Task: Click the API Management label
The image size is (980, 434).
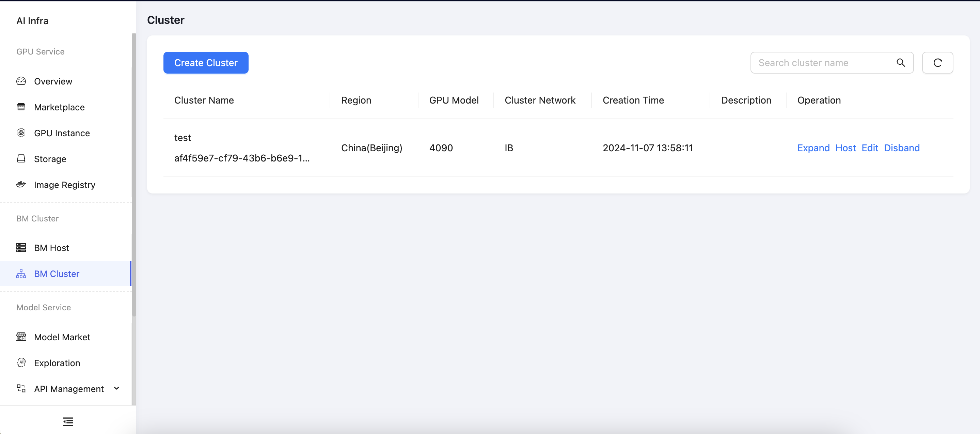Action: tap(69, 389)
